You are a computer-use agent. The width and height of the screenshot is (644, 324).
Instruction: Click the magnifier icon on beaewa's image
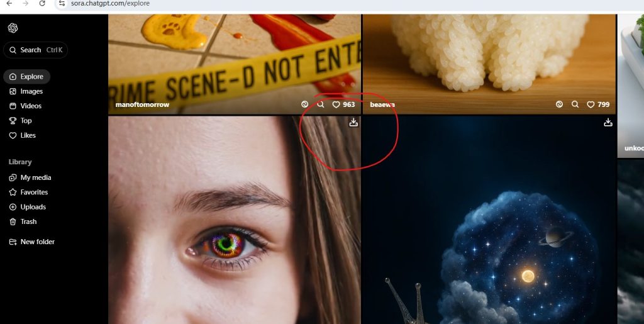click(x=575, y=104)
